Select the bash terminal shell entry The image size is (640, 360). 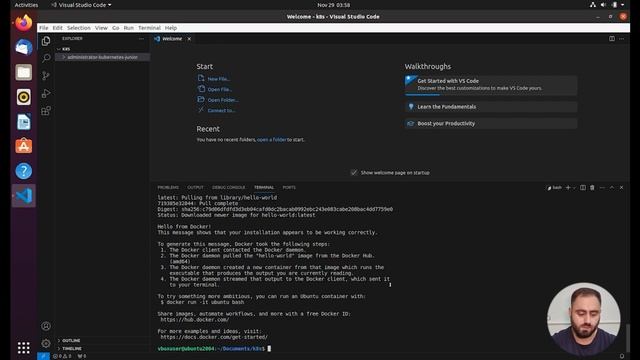click(x=554, y=188)
